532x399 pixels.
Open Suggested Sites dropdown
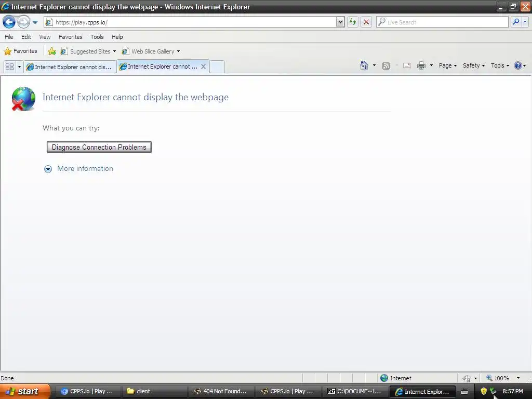(x=88, y=51)
